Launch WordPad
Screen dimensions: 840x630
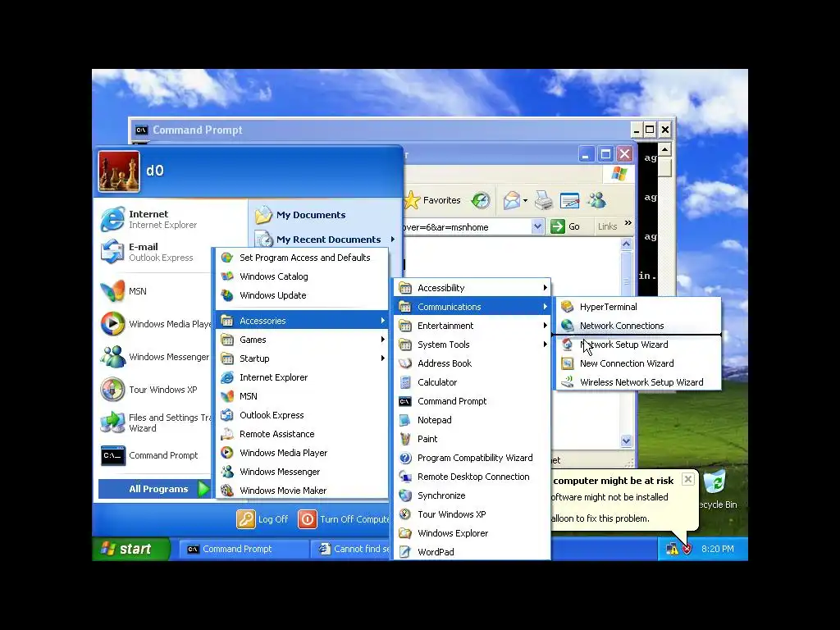coord(472,552)
